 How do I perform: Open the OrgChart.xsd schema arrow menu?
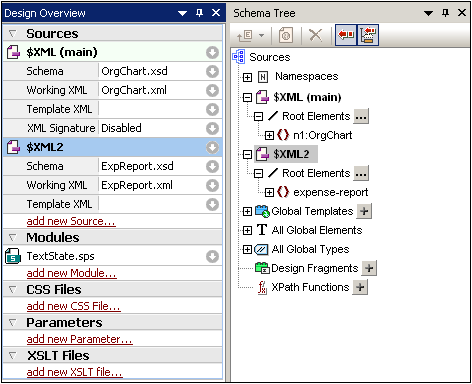(212, 71)
